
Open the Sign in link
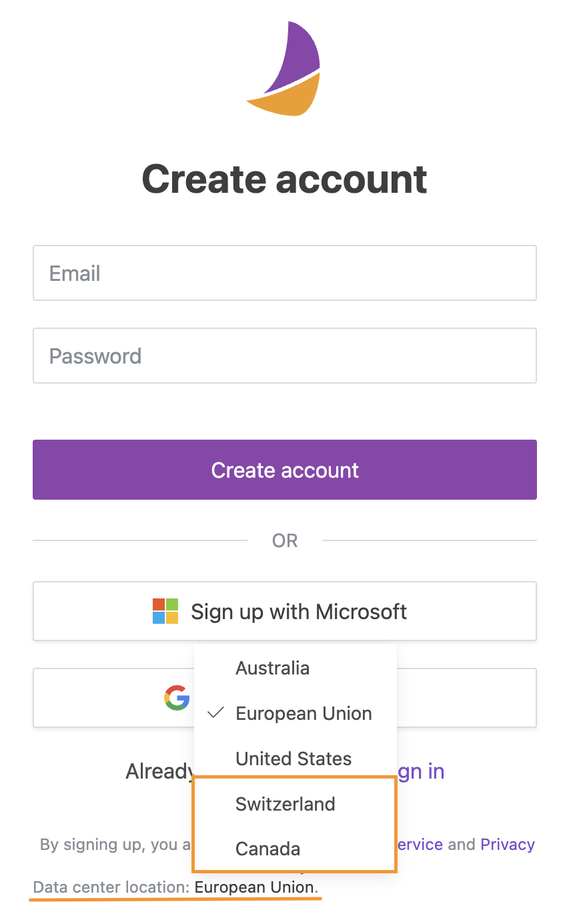421,771
